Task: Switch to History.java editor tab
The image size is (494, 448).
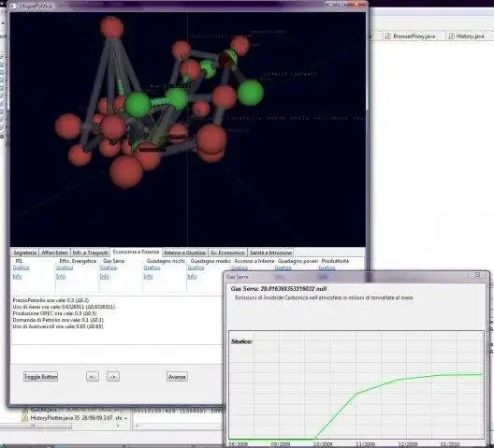Action: (470, 36)
